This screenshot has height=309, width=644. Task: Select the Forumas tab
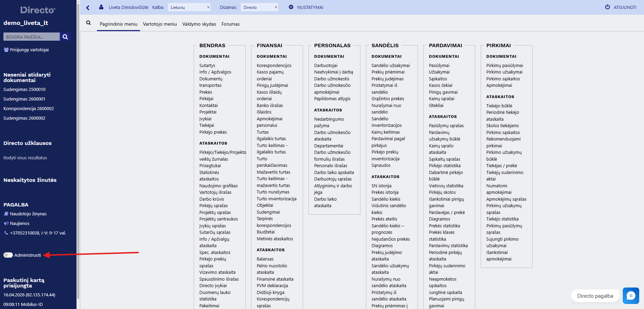coord(231,24)
